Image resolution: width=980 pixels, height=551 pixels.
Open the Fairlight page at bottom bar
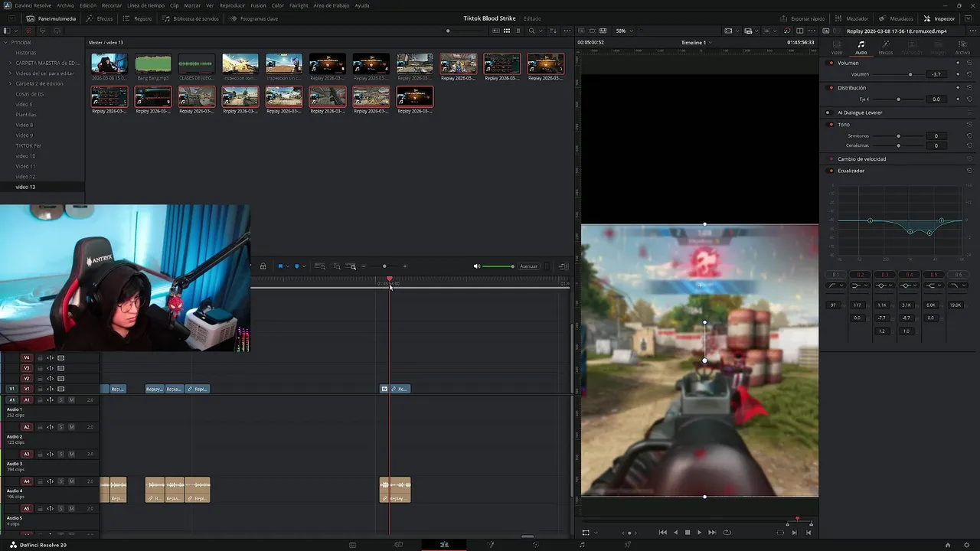[x=582, y=545]
